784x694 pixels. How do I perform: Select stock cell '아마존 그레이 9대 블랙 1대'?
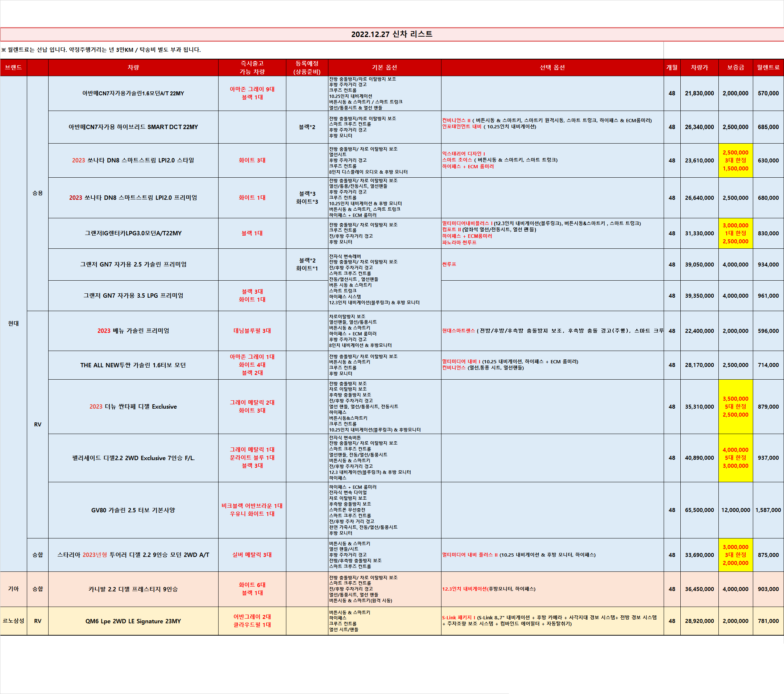click(252, 93)
